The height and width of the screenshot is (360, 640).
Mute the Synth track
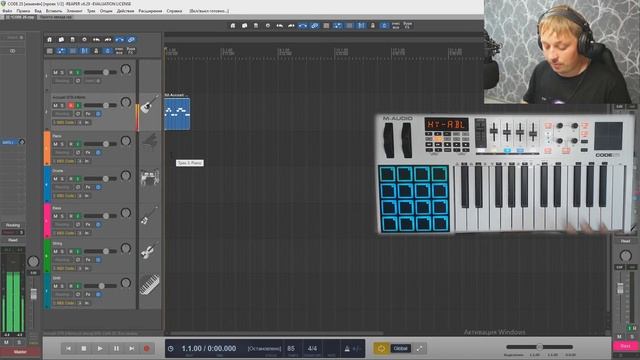point(56,286)
